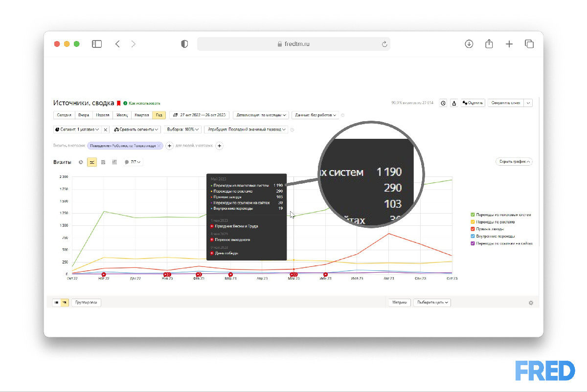Open the 7/7 chart annotations dropdown

[x=133, y=162]
